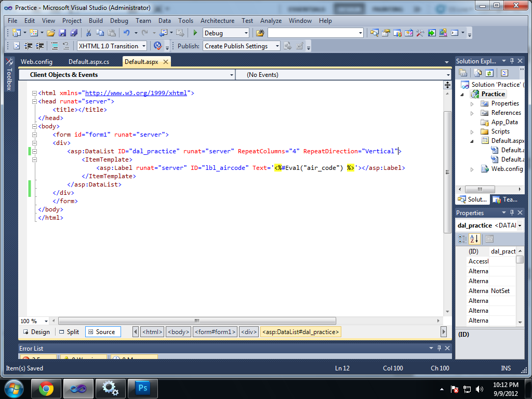Screen dimensions: 532x399
Task: Switch to the Team Explorer tab
Action: coord(506,199)
